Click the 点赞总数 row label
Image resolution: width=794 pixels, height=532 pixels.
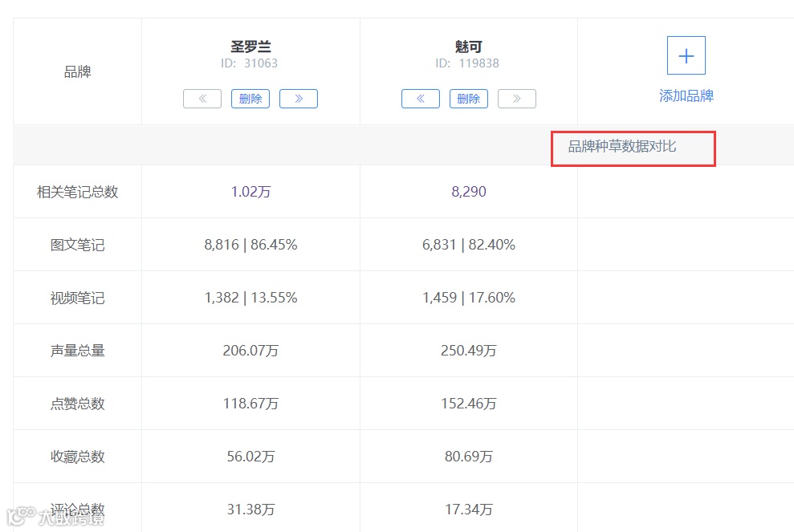78,404
